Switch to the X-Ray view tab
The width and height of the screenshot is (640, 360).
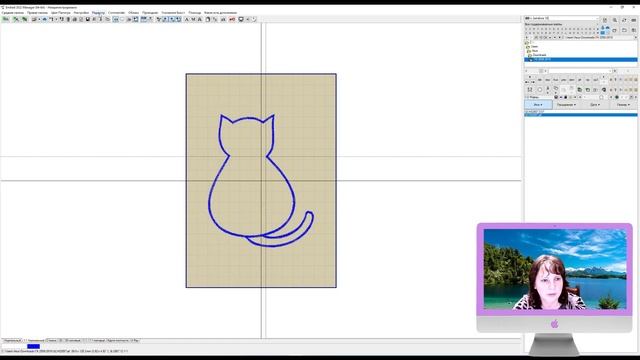click(135, 340)
